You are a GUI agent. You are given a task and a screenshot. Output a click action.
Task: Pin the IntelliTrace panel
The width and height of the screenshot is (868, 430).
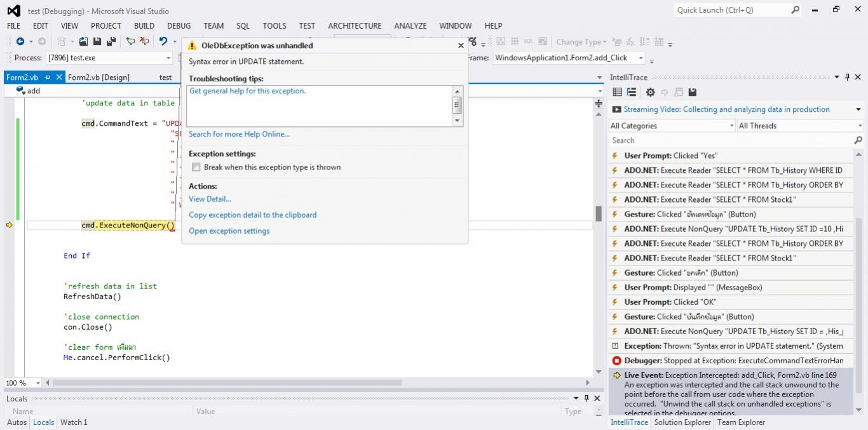(847, 77)
